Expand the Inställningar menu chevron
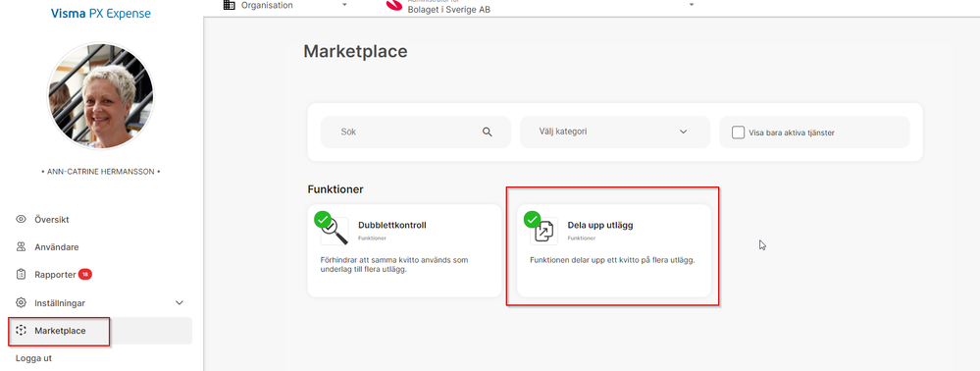Image resolution: width=980 pixels, height=371 pixels. (180, 303)
